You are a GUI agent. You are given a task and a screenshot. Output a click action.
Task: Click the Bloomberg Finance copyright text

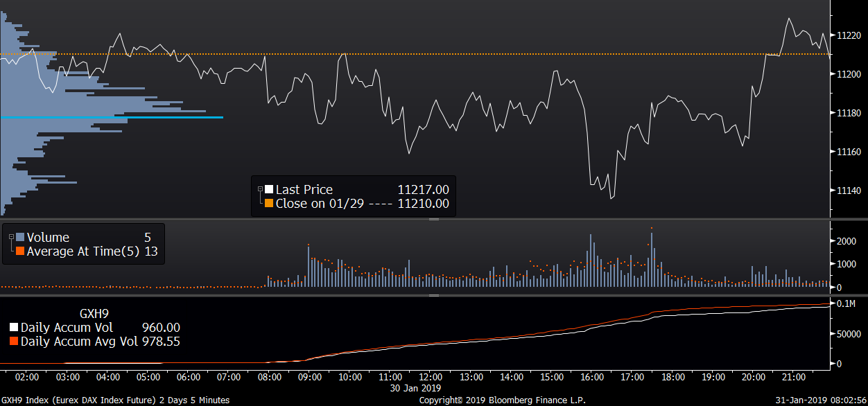click(x=503, y=400)
